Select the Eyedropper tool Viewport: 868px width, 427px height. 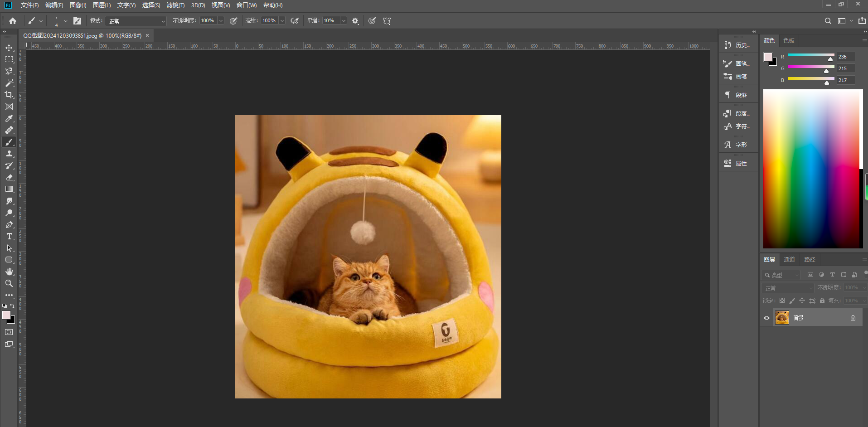(9, 118)
